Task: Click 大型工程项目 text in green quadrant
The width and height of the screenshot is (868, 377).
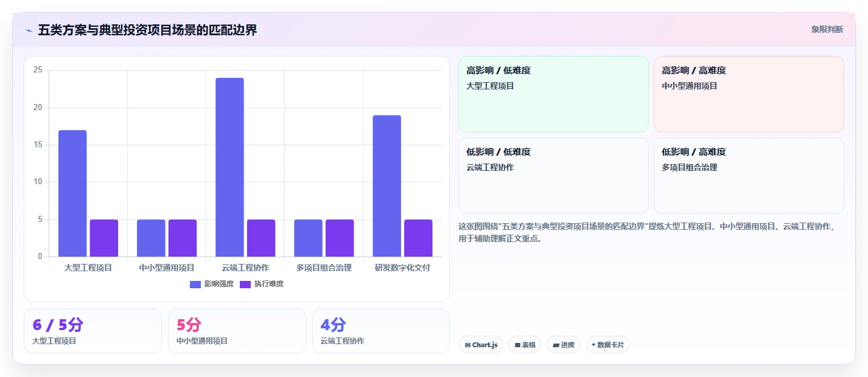Action: tap(490, 86)
